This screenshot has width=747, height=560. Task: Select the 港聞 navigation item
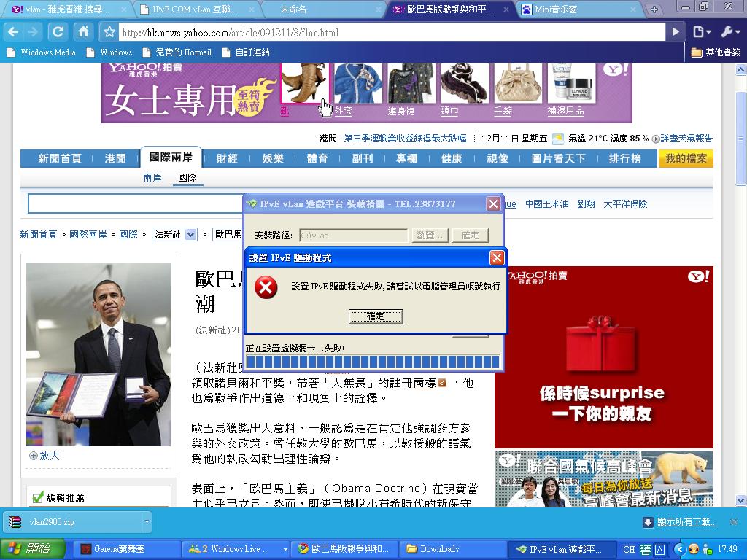115,158
